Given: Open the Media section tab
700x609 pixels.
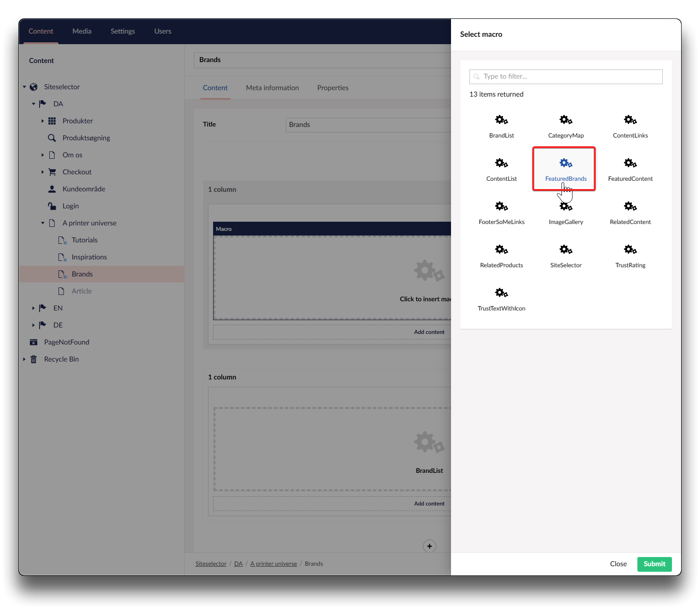Looking at the screenshot, I should pos(82,31).
